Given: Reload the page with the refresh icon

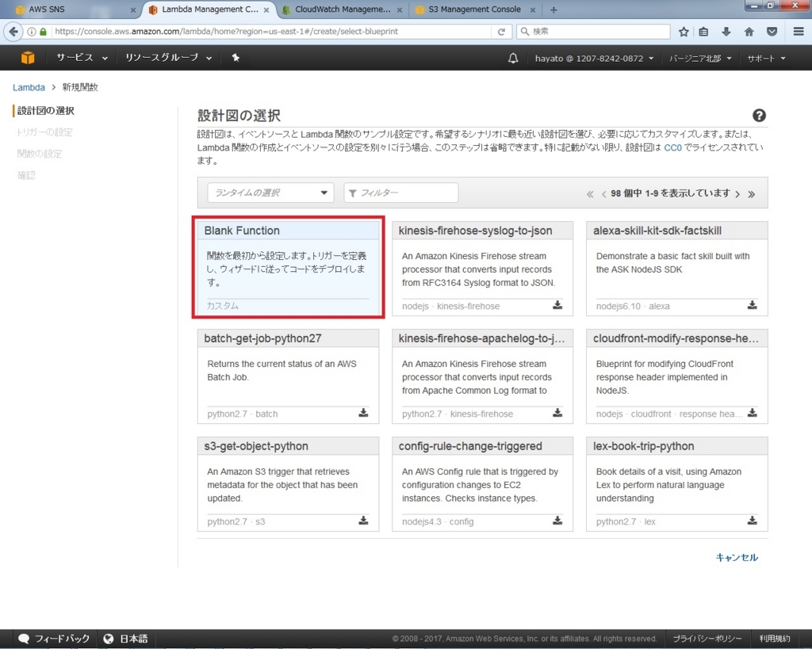Looking at the screenshot, I should [x=501, y=32].
